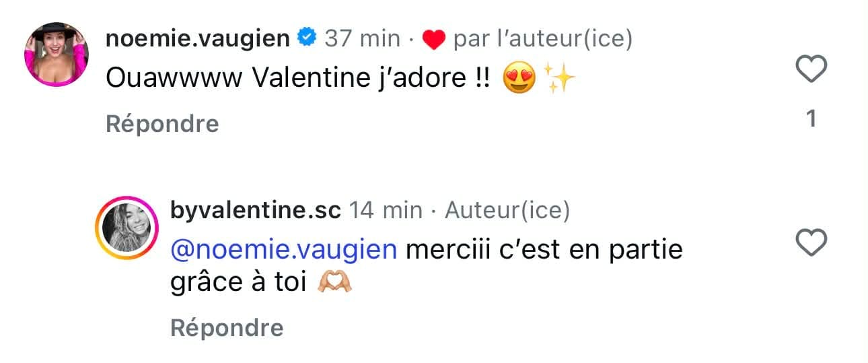Viewport: 868px width, 363px height.
Task: Open byvalentine.sc's story avatar
Action: (126, 228)
